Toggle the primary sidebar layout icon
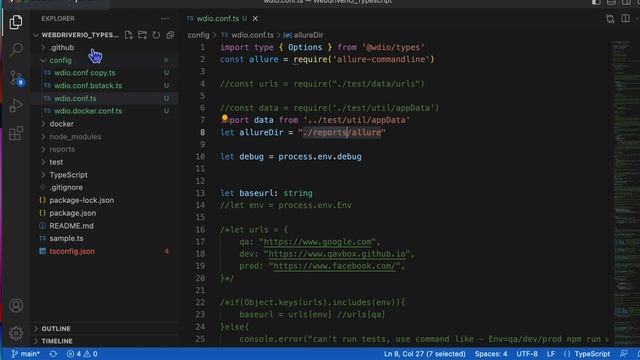640x360 pixels. point(596,2)
